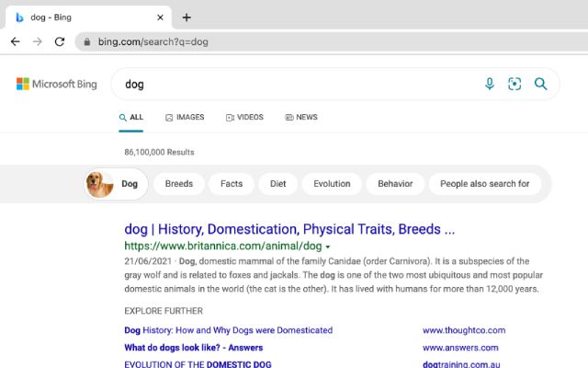Image resolution: width=588 pixels, height=368 pixels.
Task: Select the Breeds filter chip
Action: point(179,184)
